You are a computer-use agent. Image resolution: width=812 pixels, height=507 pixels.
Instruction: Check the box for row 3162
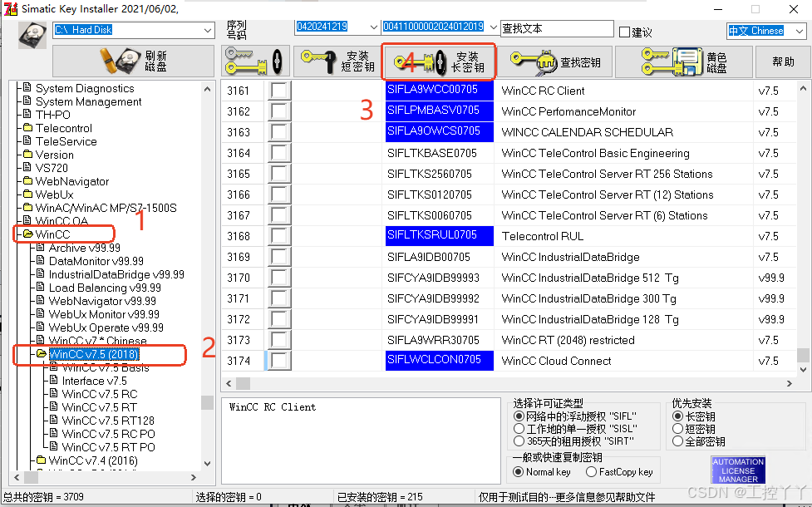coord(278,111)
